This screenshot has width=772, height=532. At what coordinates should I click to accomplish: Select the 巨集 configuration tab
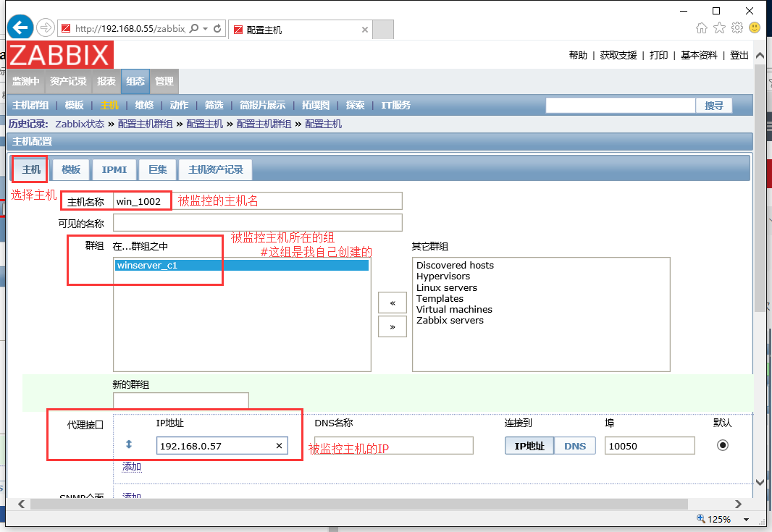click(x=158, y=170)
